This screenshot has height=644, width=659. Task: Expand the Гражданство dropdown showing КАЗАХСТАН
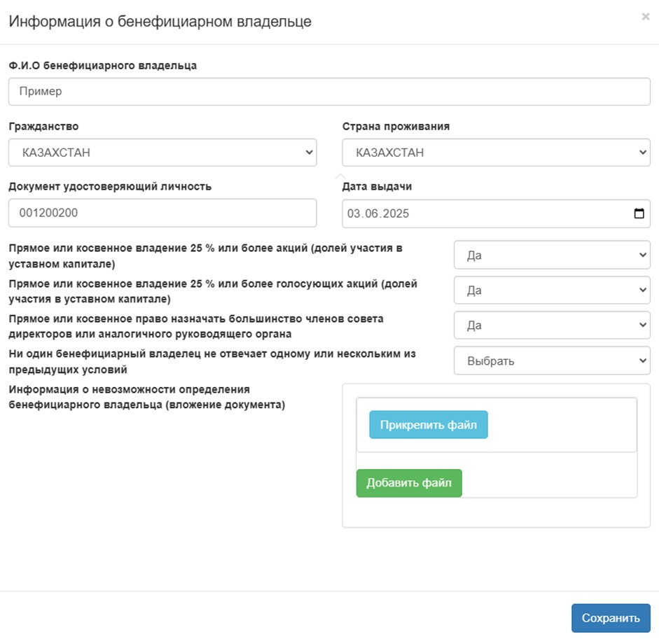click(162, 153)
